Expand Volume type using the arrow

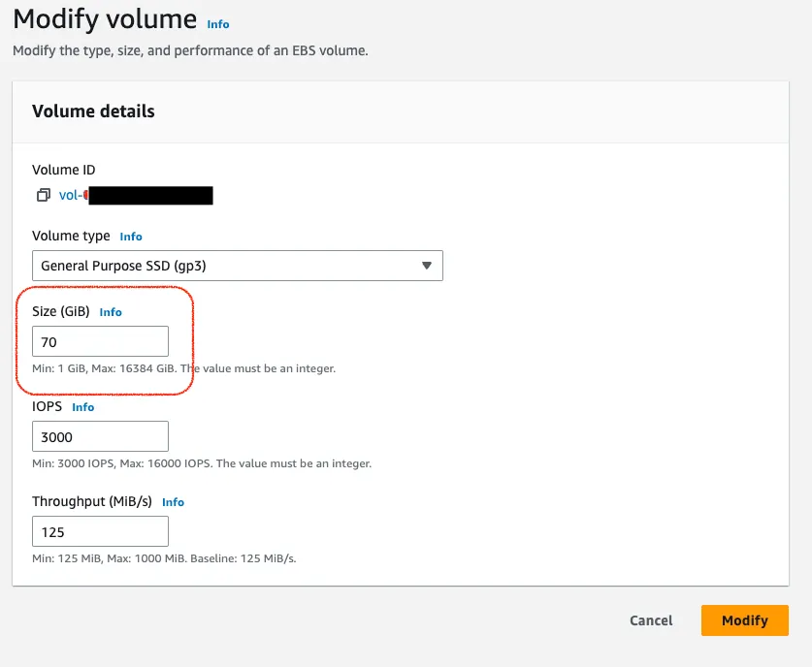pyautogui.click(x=427, y=266)
